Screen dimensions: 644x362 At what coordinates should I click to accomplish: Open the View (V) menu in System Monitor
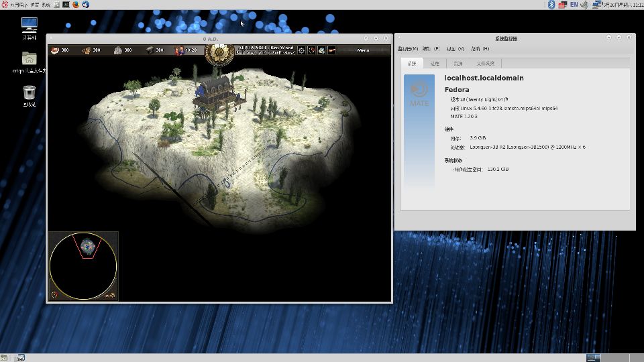point(455,49)
